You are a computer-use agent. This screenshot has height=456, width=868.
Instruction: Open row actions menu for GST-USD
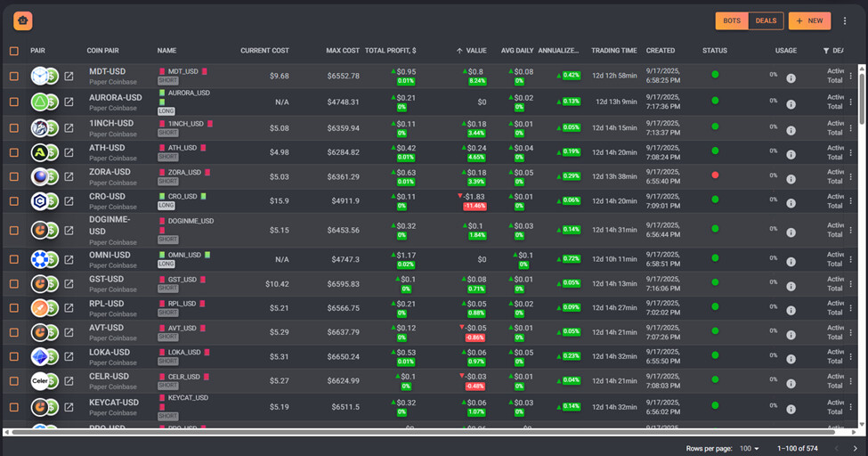click(x=851, y=284)
